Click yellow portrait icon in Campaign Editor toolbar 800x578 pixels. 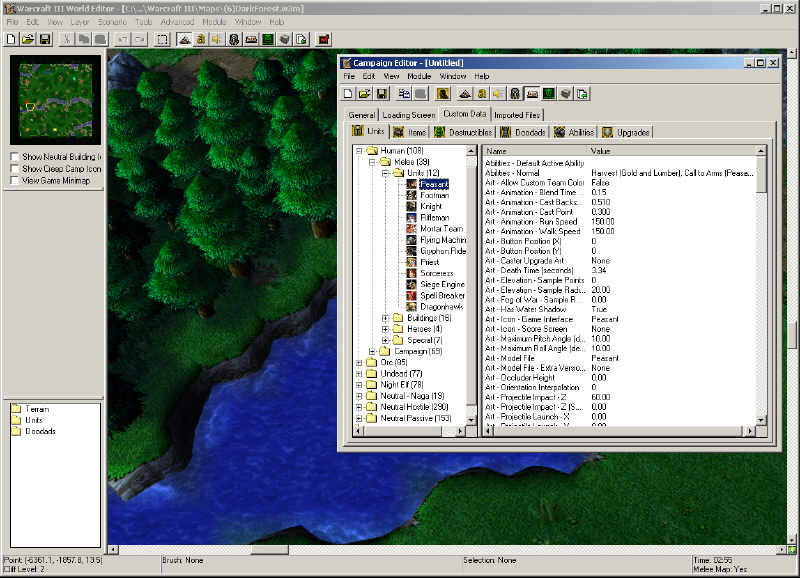pos(443,94)
